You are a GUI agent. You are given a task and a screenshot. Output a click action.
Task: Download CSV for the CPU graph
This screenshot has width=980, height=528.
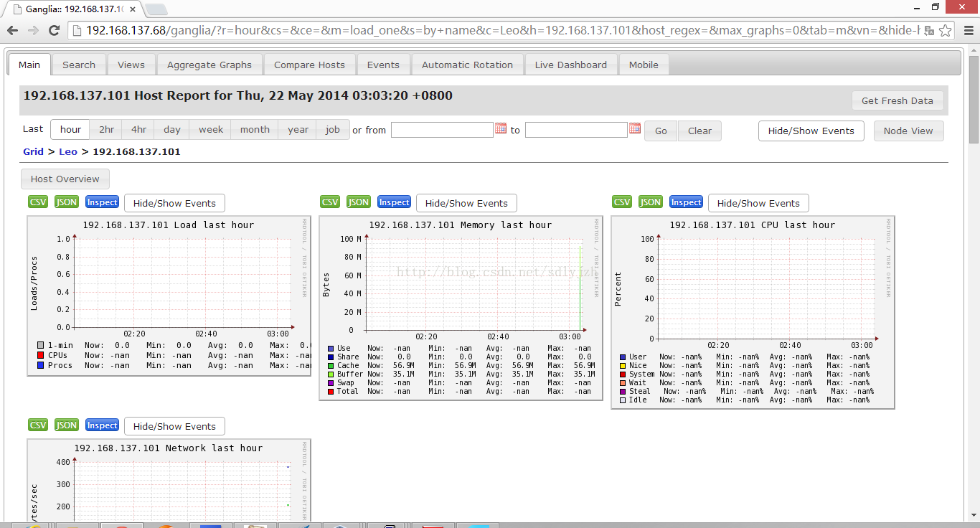tap(622, 202)
